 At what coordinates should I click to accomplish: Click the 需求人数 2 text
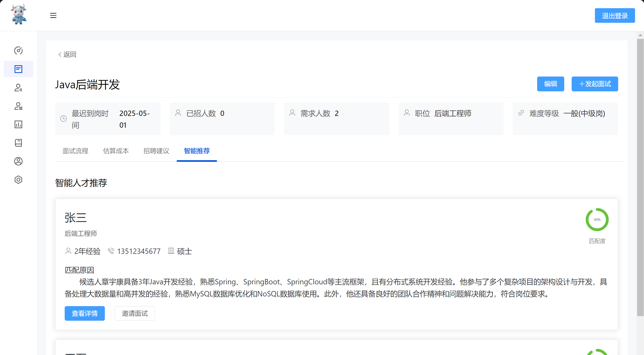(320, 113)
